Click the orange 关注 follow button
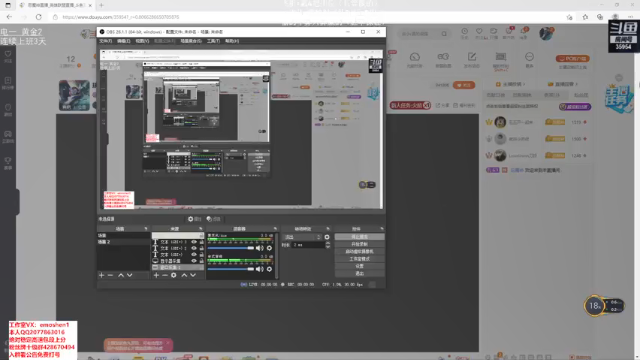The height and width of the screenshot is (360, 640). (x=464, y=85)
